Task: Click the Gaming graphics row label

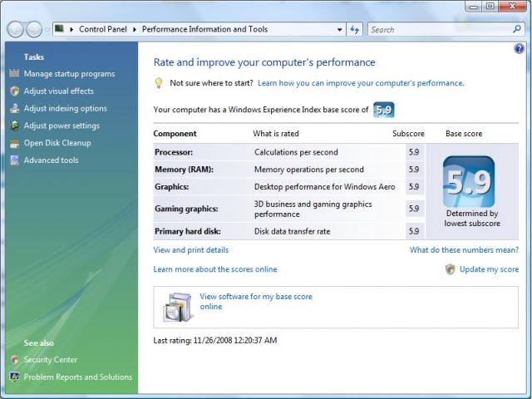Action: click(x=186, y=209)
